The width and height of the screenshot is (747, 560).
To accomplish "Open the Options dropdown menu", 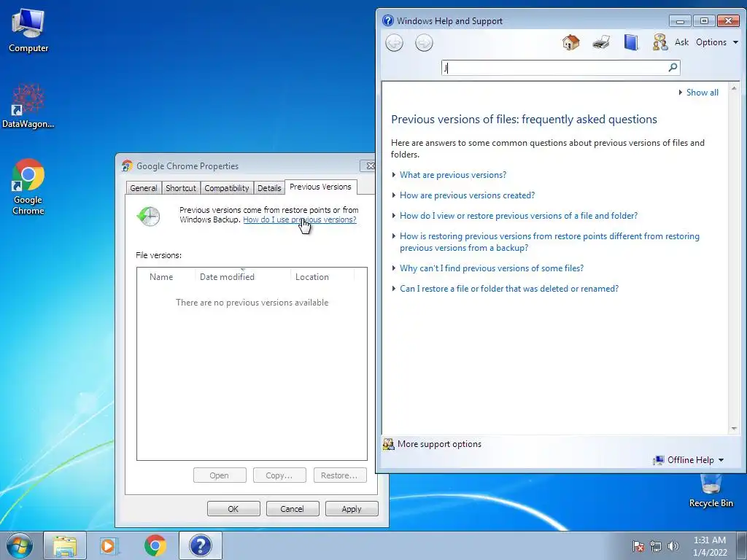I will pyautogui.click(x=717, y=42).
